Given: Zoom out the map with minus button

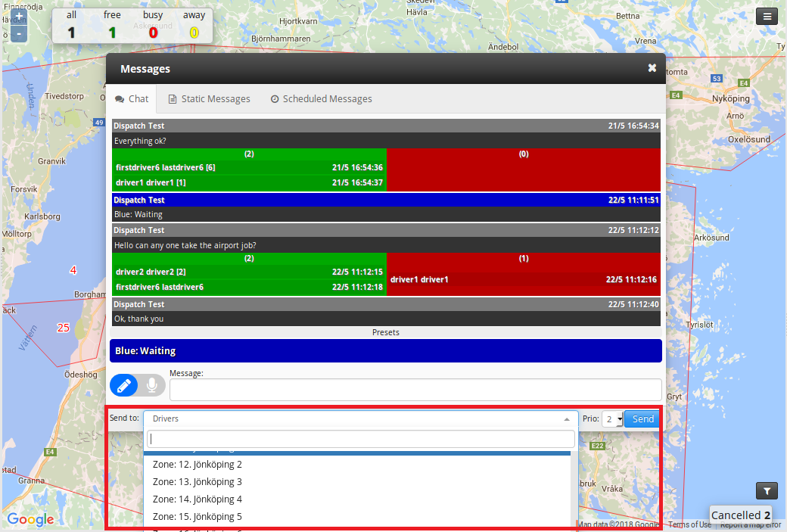Looking at the screenshot, I should click(x=19, y=33).
